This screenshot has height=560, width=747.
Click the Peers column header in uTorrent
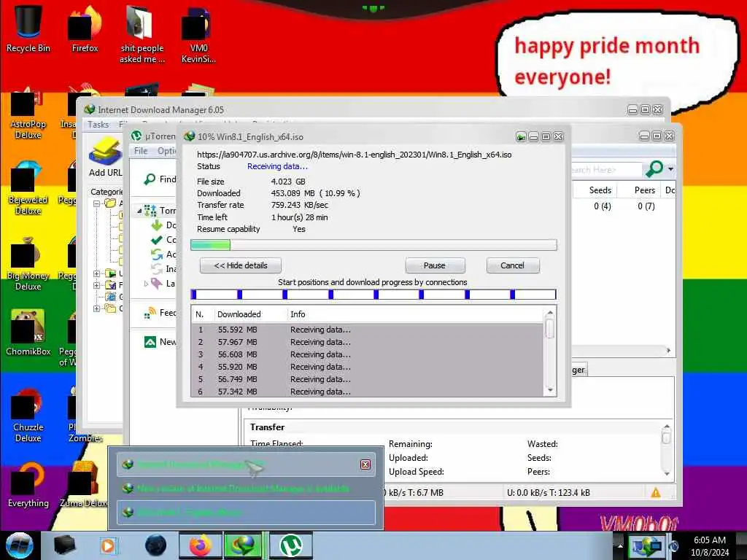640,190
